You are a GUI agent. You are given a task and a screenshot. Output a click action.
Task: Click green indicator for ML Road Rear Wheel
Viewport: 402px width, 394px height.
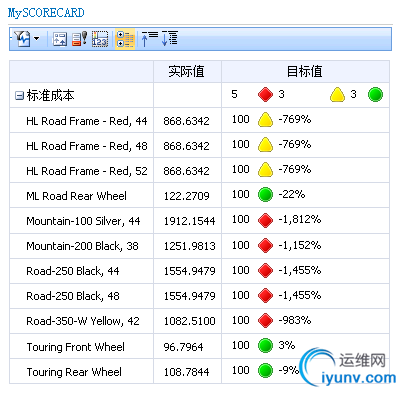click(265, 195)
